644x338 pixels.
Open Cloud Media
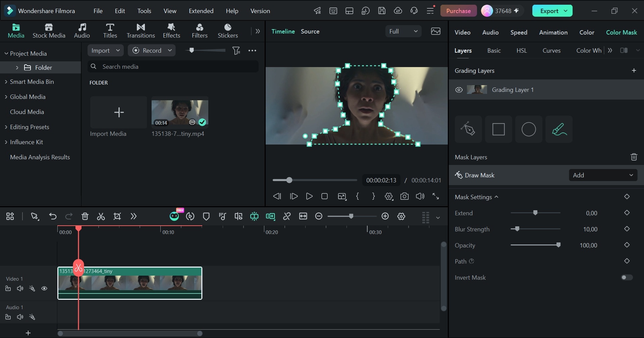(27, 112)
